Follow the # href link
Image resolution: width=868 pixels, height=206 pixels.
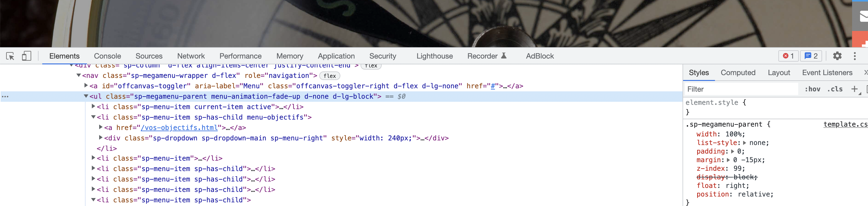click(x=493, y=86)
